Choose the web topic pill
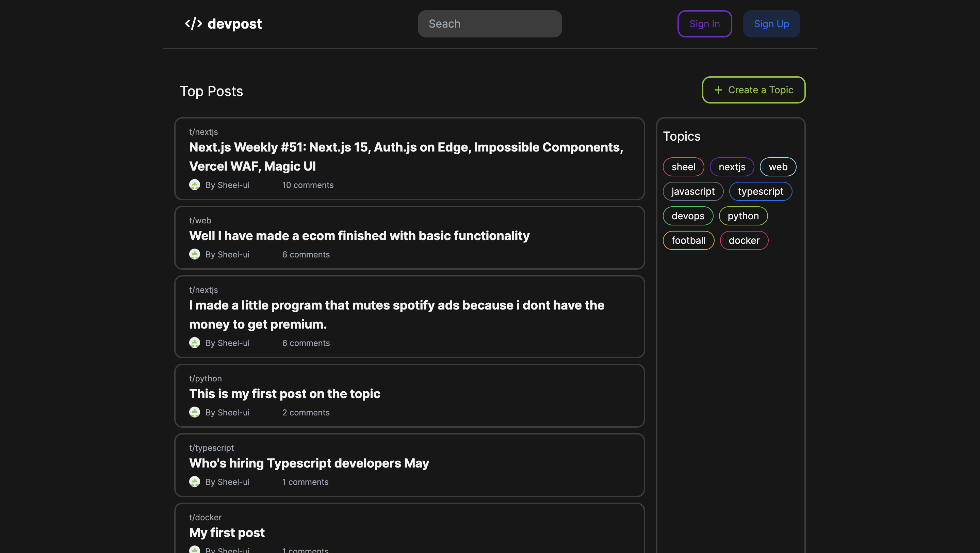Image resolution: width=980 pixels, height=553 pixels. [x=778, y=167]
